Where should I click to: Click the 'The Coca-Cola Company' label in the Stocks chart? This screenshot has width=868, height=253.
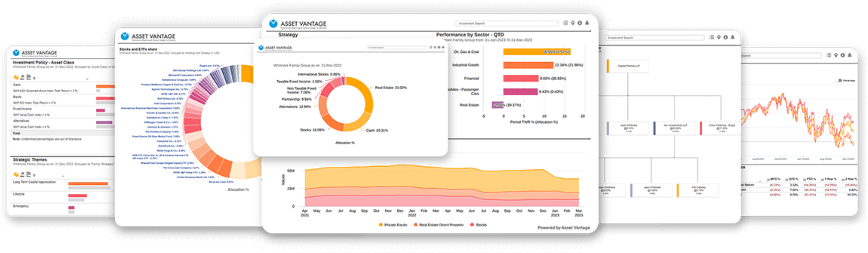click(x=181, y=168)
